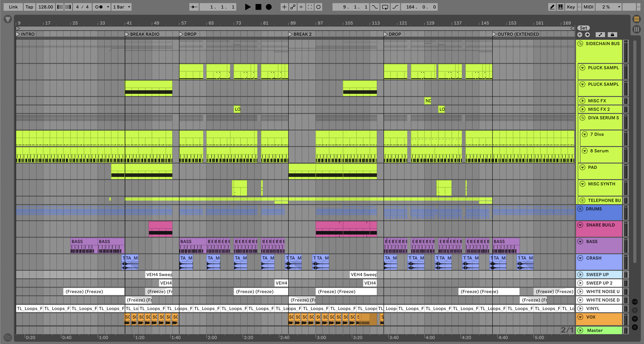Start playback with the Play button
Screen dimensions: 644x344
point(247,7)
